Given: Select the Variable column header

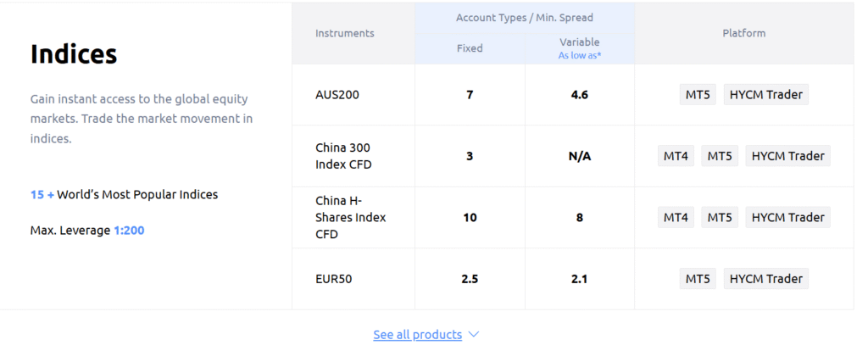Looking at the screenshot, I should point(579,42).
